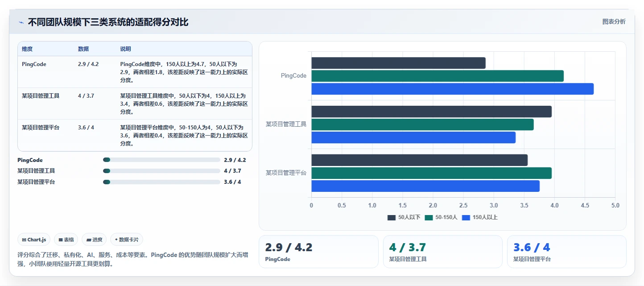Click the 图表分析 label in the header
Screen dimensions: 644x286
click(x=614, y=21)
